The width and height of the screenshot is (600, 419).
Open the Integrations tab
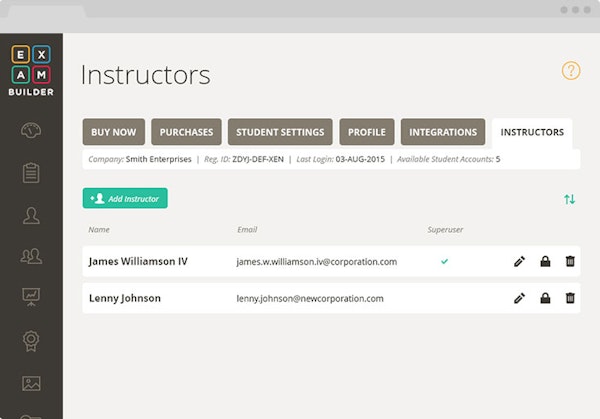click(443, 132)
